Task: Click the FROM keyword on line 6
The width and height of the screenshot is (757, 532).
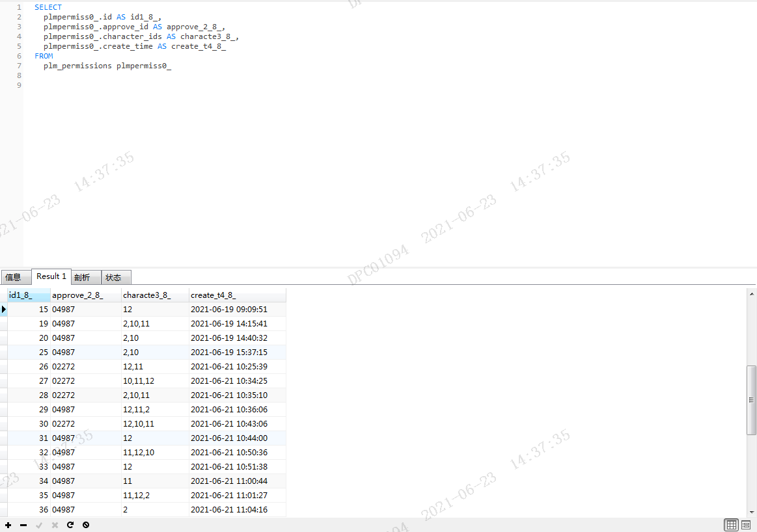Action: point(44,56)
